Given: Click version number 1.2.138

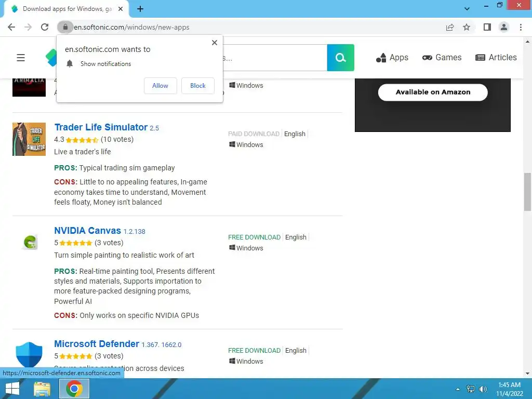Looking at the screenshot, I should (135, 231).
